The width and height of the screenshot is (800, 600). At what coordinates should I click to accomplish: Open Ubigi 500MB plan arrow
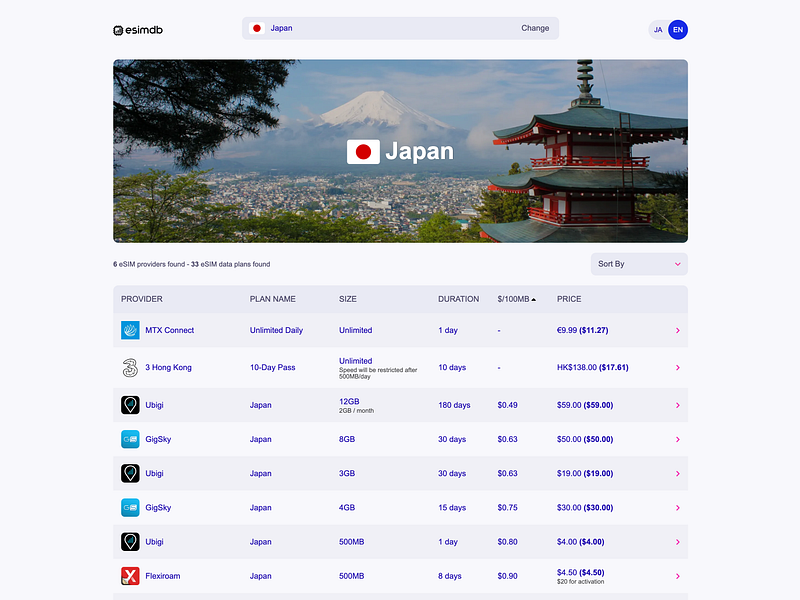[x=678, y=542]
